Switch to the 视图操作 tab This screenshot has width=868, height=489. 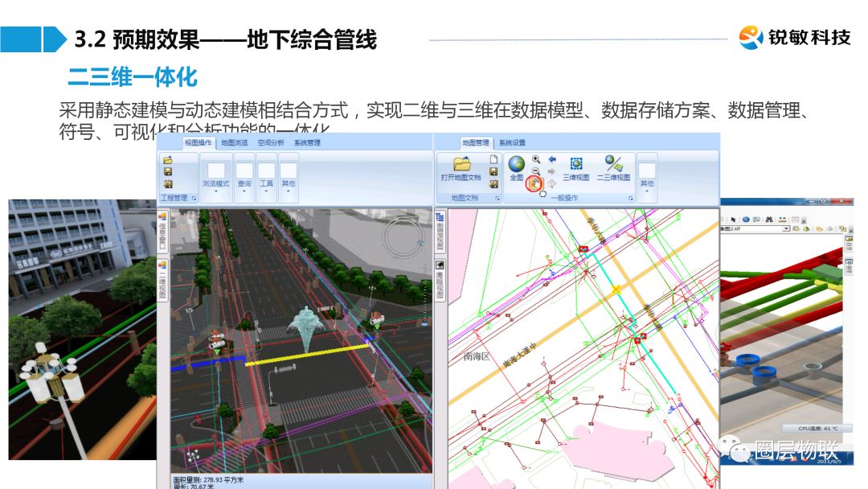[x=199, y=143]
